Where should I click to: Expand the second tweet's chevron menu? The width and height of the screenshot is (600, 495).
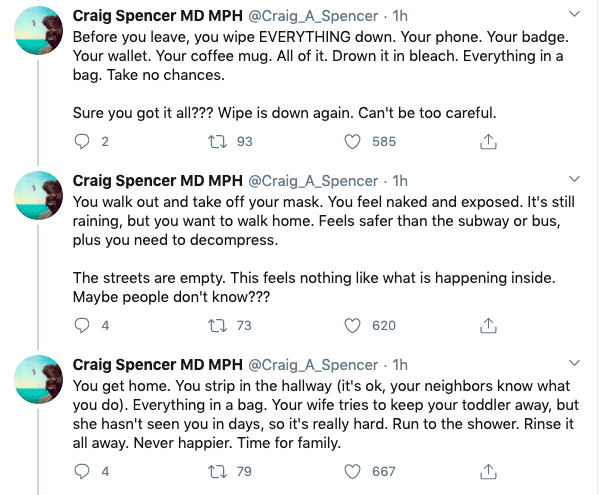(x=573, y=180)
